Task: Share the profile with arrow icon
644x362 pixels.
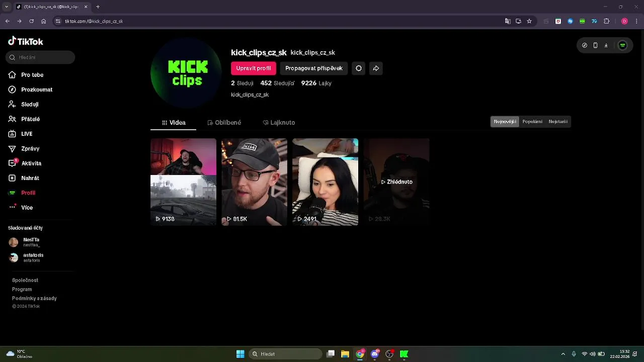Action: pyautogui.click(x=376, y=68)
